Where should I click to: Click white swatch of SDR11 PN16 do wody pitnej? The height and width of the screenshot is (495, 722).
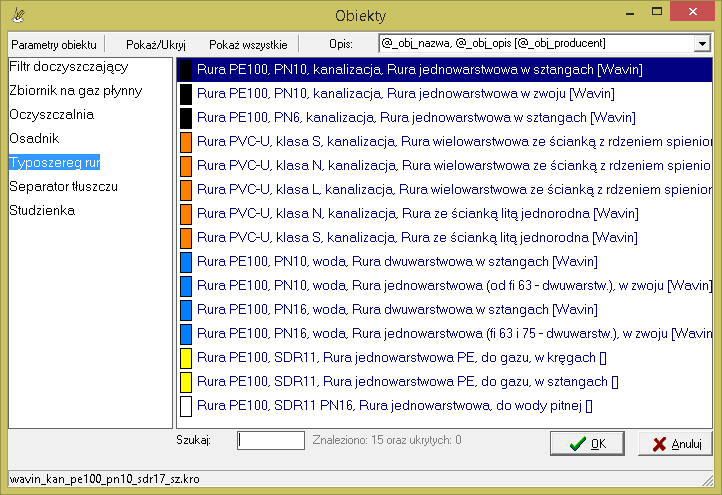pyautogui.click(x=186, y=406)
